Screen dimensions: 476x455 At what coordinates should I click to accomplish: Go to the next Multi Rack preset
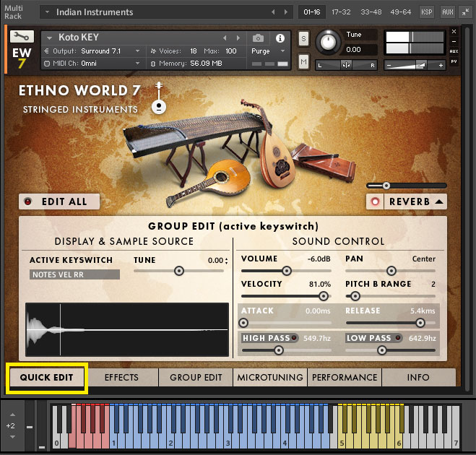pyautogui.click(x=285, y=12)
